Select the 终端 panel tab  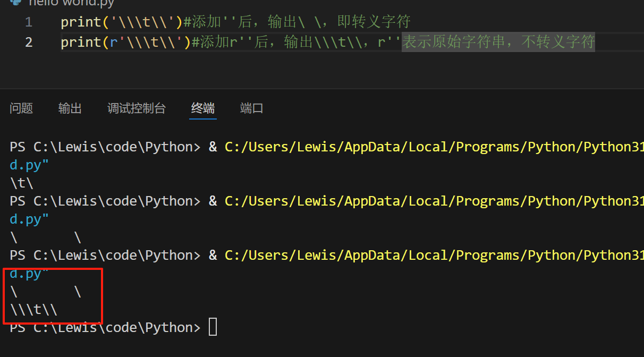pos(203,108)
